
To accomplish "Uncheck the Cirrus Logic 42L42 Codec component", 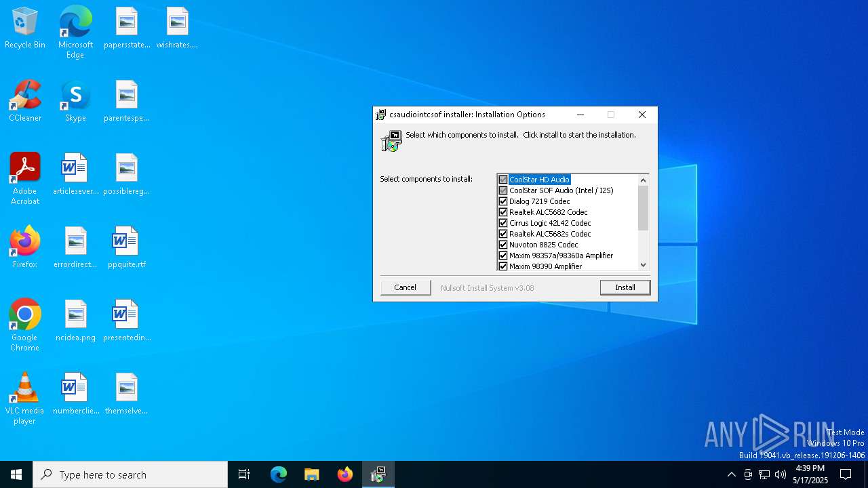I will (503, 223).
